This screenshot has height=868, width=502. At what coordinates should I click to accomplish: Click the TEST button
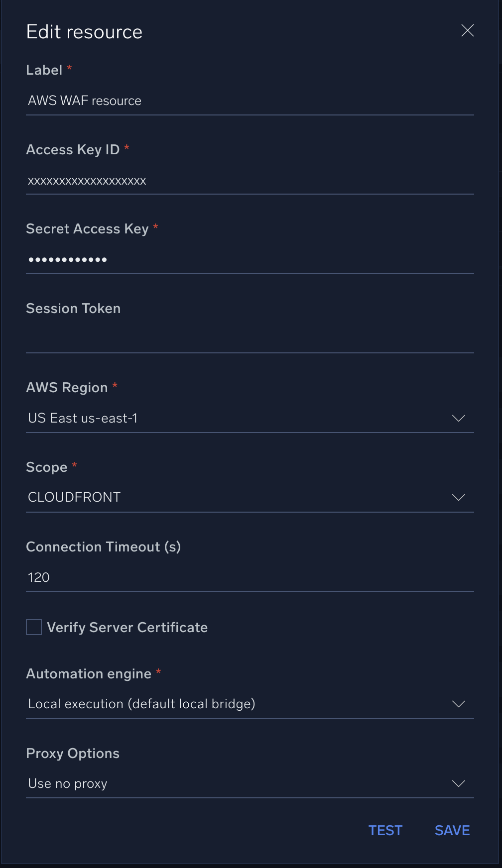tap(385, 830)
